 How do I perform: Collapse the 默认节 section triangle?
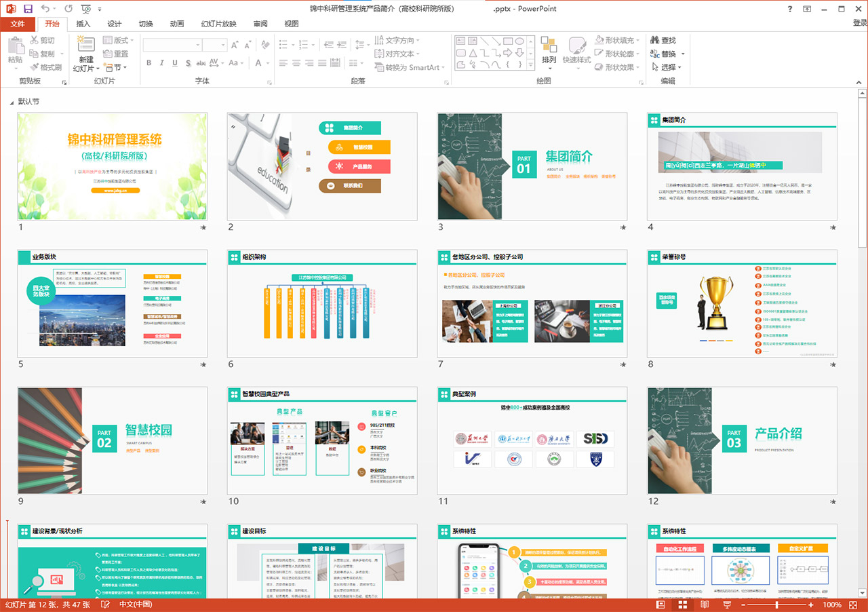point(12,102)
